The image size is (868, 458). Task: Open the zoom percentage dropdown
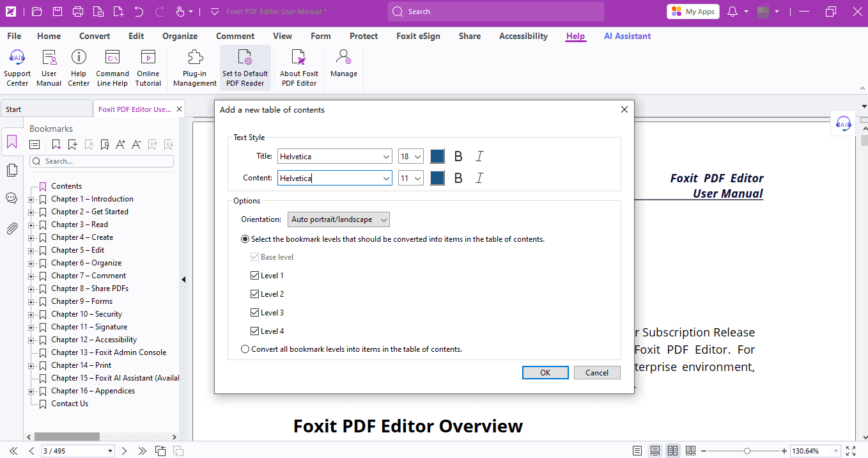click(x=835, y=451)
